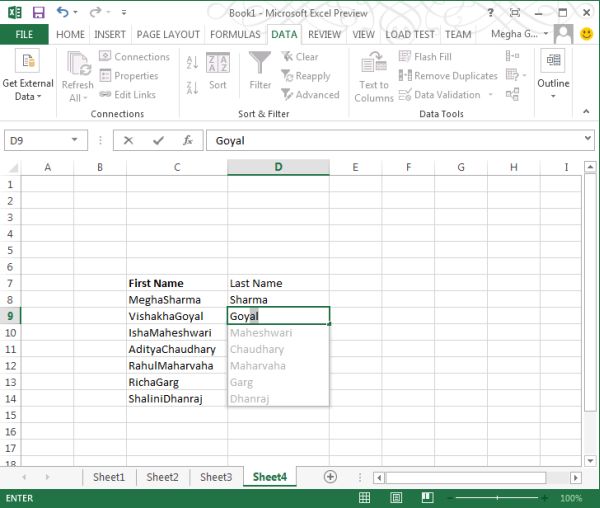Click the Relationships icon
The width and height of the screenshot is (600, 508).
(512, 94)
